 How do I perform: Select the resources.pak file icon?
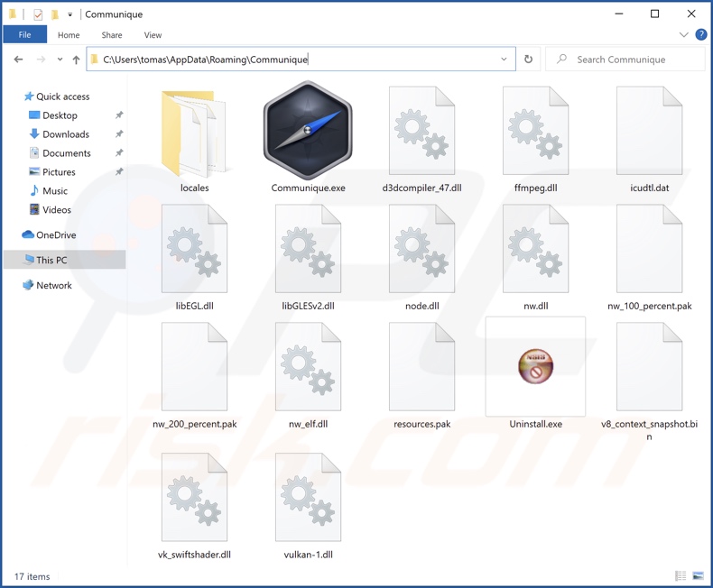coord(421,367)
